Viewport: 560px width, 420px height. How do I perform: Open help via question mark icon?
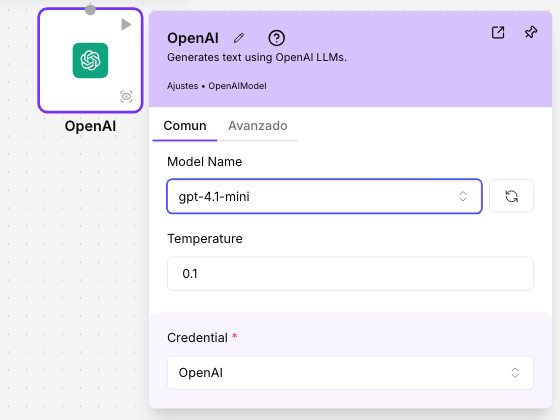(x=276, y=38)
